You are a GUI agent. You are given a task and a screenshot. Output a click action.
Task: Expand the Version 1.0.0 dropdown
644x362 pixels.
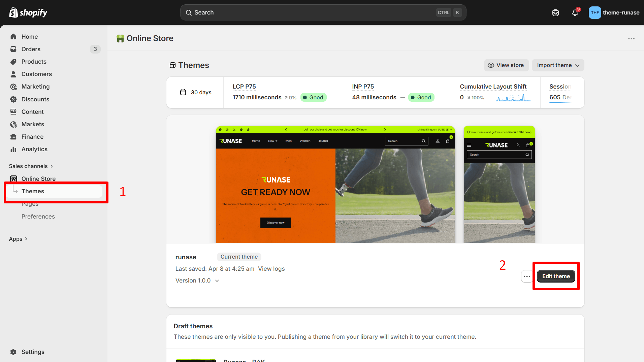(x=197, y=281)
